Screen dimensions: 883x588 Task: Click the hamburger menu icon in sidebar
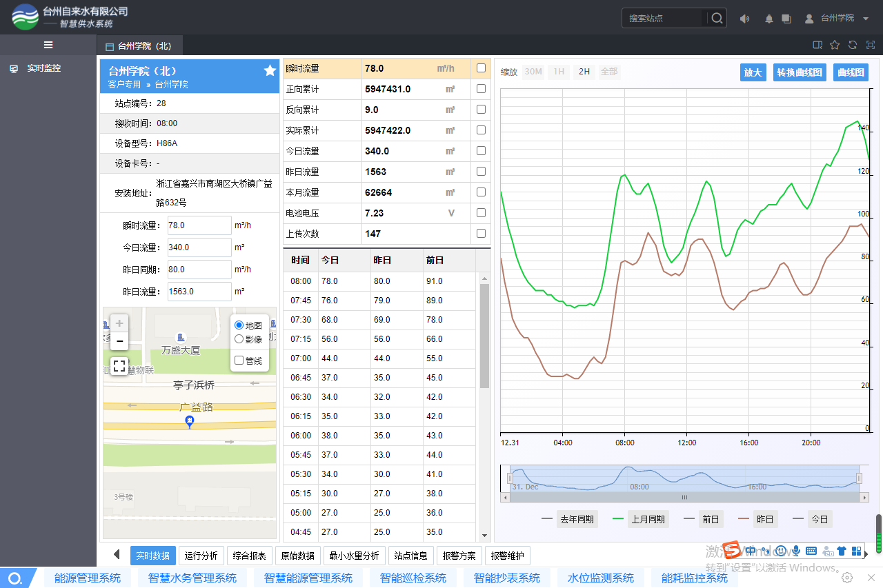48,45
